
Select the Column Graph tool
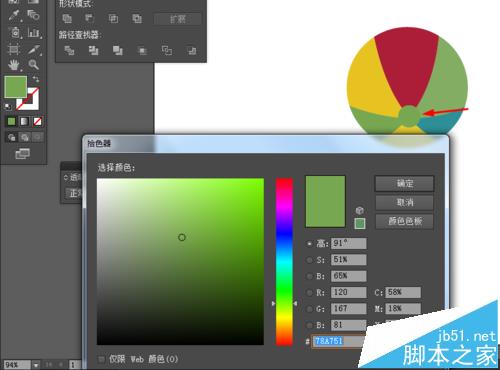[x=33, y=32]
